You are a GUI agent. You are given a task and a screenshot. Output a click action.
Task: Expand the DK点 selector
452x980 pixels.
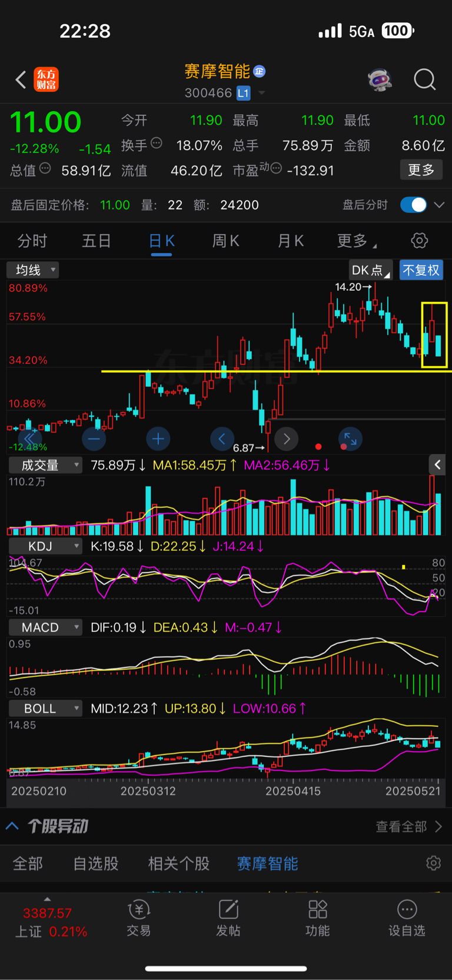click(x=371, y=270)
